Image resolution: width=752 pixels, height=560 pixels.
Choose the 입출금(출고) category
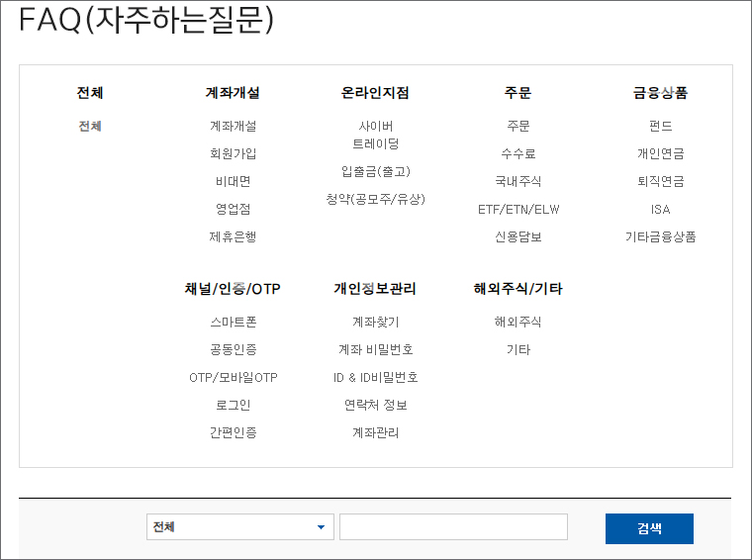coord(375,172)
